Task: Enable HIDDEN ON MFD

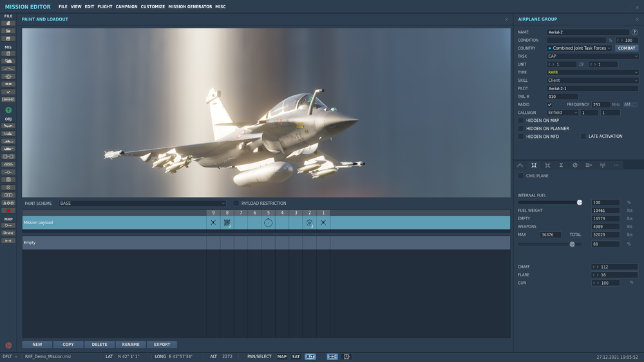Action: coord(521,137)
